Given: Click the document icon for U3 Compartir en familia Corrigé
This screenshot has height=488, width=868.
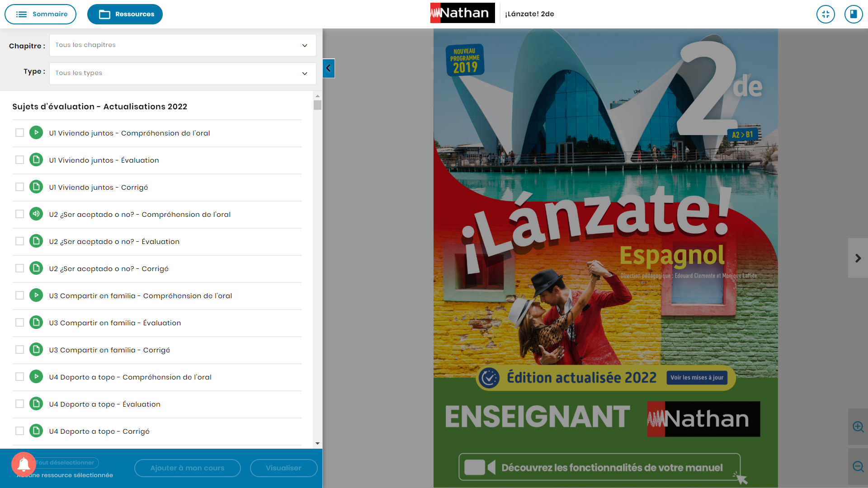Looking at the screenshot, I should pyautogui.click(x=36, y=350).
